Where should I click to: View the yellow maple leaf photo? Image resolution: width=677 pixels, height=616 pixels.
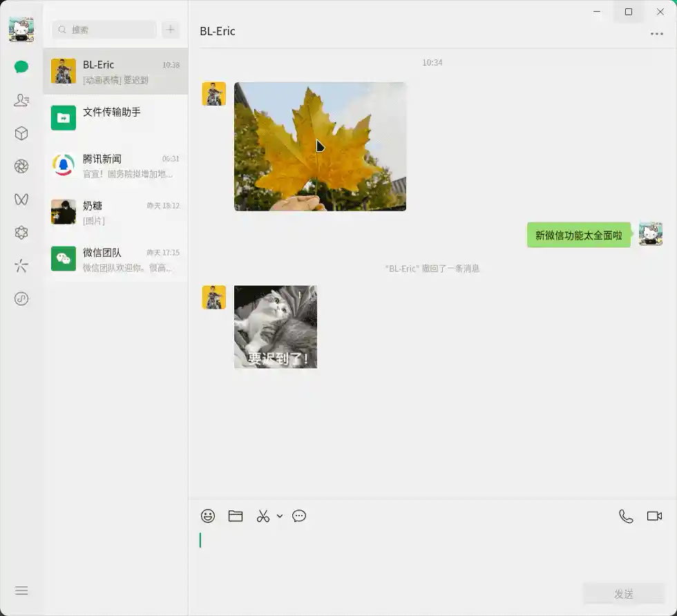pos(320,146)
